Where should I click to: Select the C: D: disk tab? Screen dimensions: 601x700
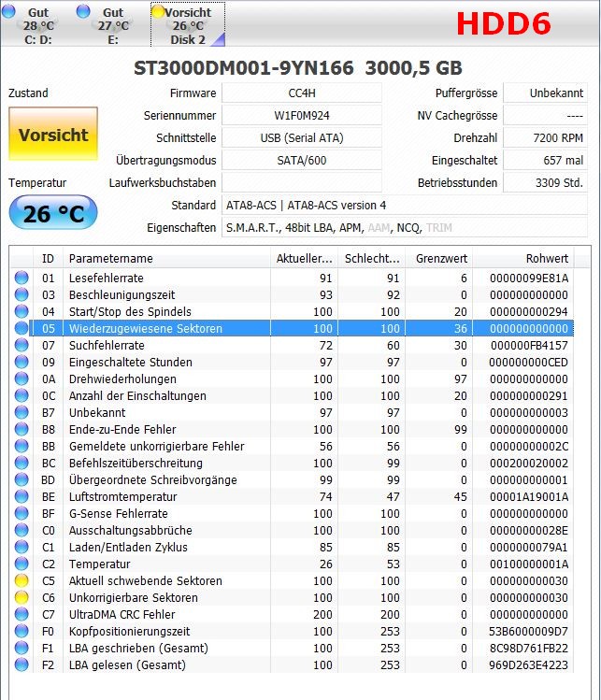tap(37, 24)
